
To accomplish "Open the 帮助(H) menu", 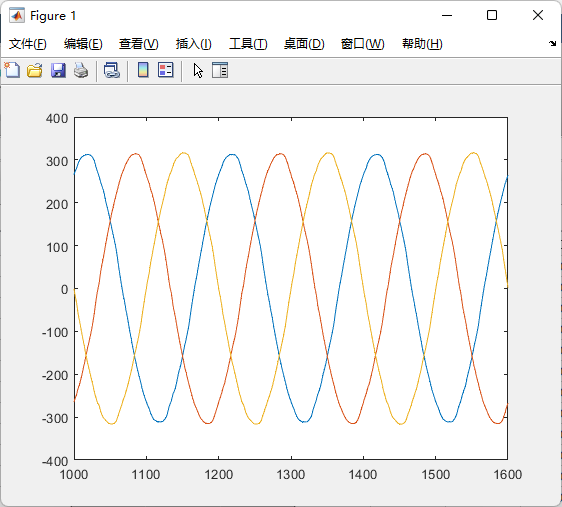I will 422,44.
